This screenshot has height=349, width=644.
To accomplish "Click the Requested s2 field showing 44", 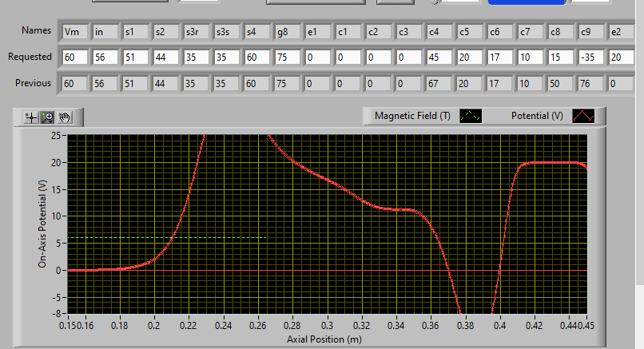I will point(166,57).
